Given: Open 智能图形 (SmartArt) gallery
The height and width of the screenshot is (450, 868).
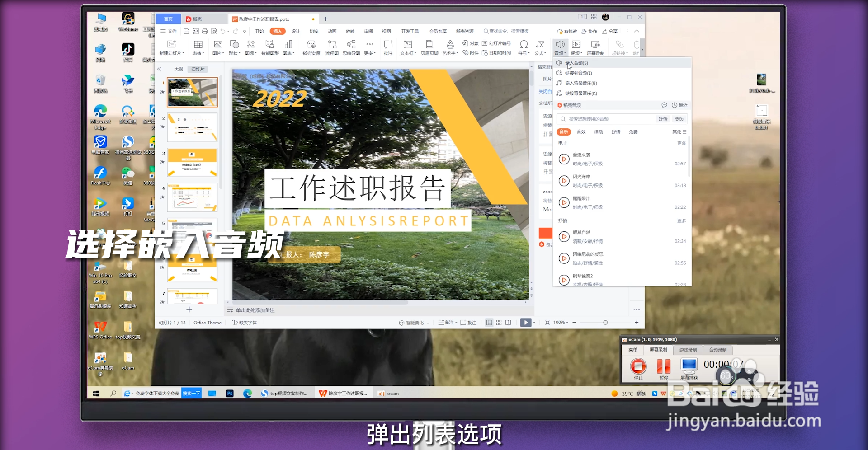Looking at the screenshot, I should [x=269, y=47].
